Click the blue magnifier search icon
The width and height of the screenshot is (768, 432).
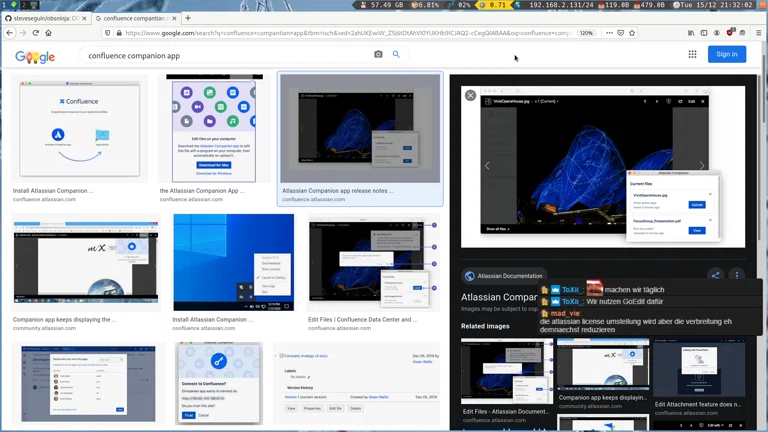[x=396, y=54]
